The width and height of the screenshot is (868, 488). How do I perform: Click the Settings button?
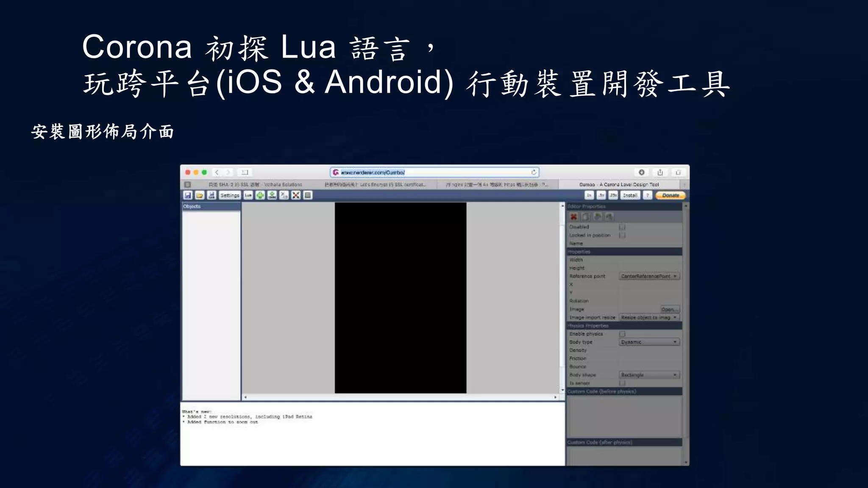pos(230,195)
